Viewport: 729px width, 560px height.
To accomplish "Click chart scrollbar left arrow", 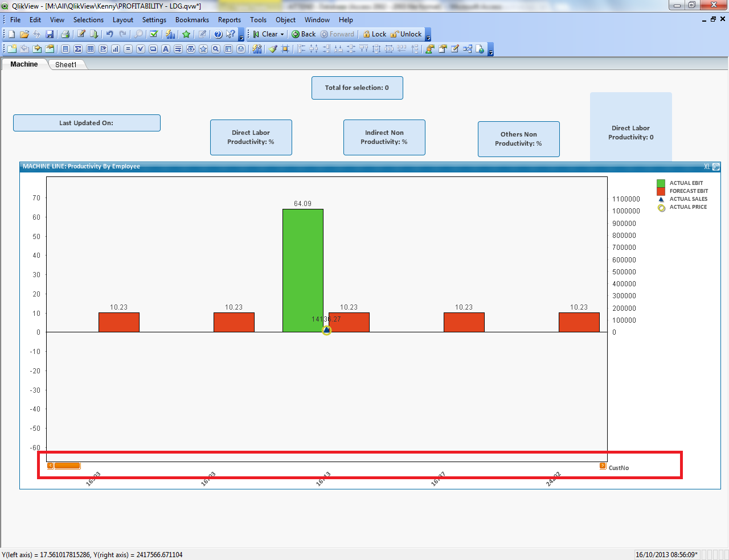I will point(50,466).
